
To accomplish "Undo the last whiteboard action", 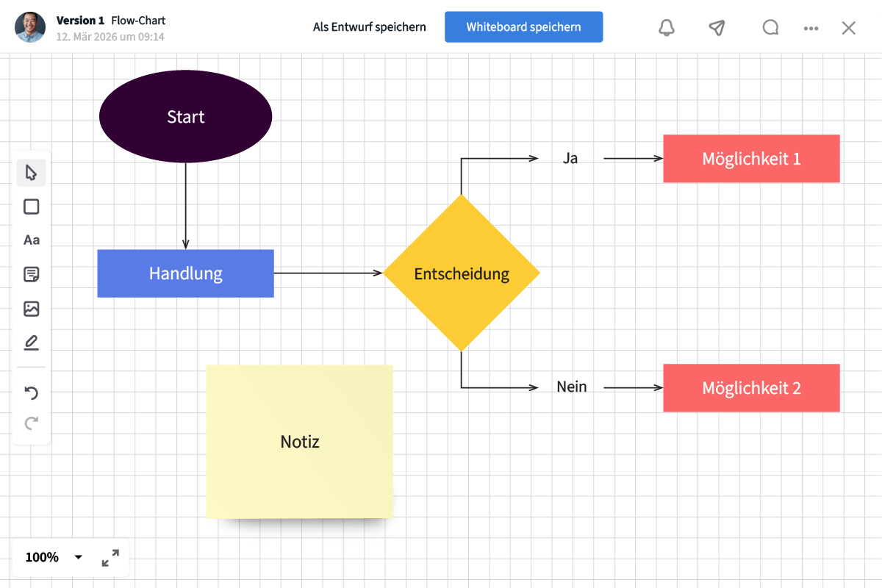I will tap(31, 392).
